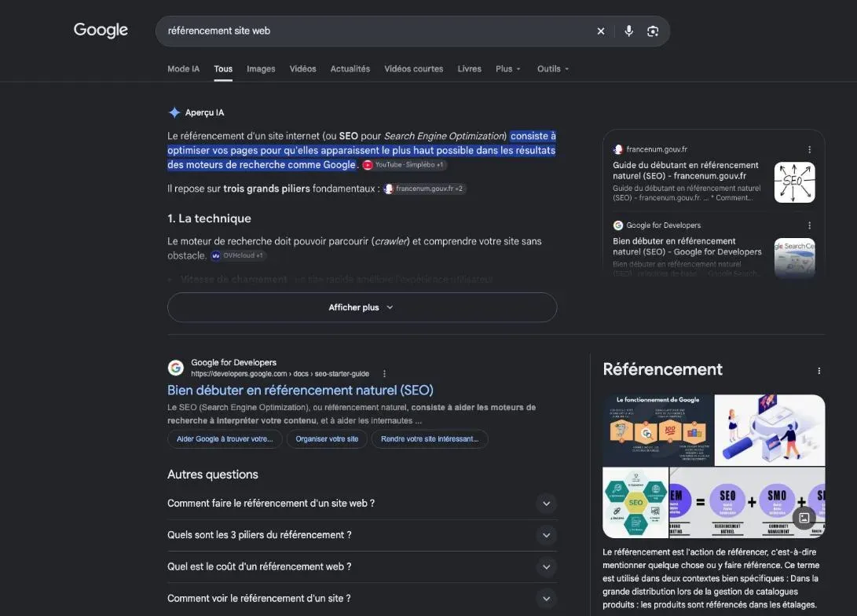857x616 pixels.
Task: Click the 'Référencement' knowledge panel heading
Action: (662, 369)
